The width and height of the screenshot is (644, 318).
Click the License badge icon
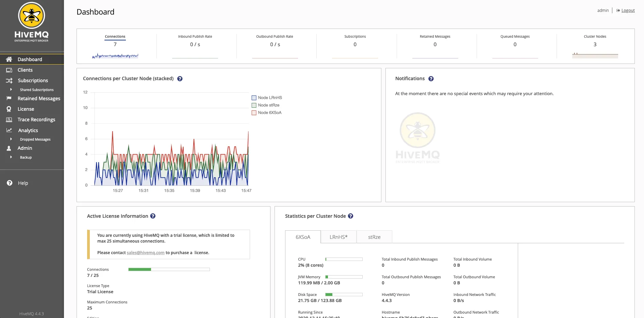coord(9,109)
